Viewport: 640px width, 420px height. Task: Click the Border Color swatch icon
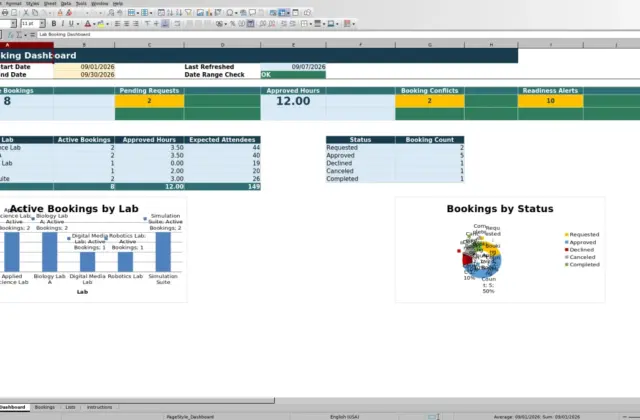click(331, 24)
